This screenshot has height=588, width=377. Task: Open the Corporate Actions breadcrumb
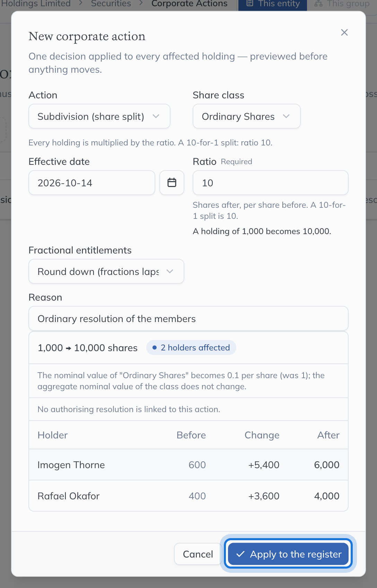point(190,4)
